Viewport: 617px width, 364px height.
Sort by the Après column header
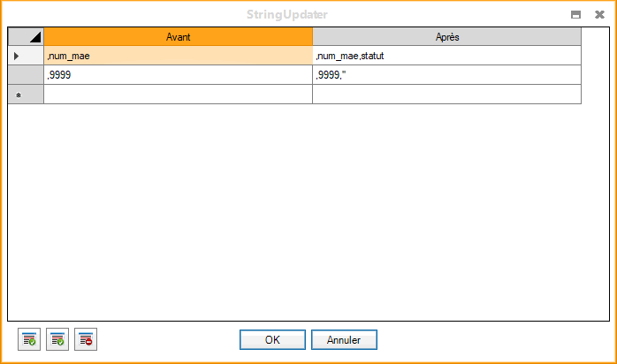point(446,36)
